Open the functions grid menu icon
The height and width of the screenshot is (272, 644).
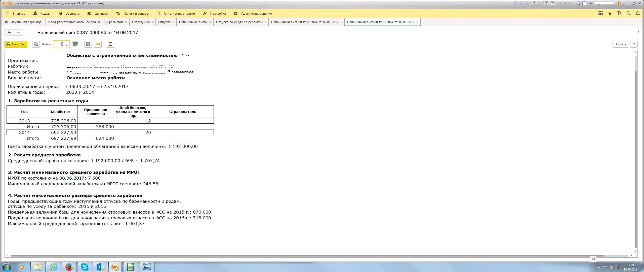(600, 13)
